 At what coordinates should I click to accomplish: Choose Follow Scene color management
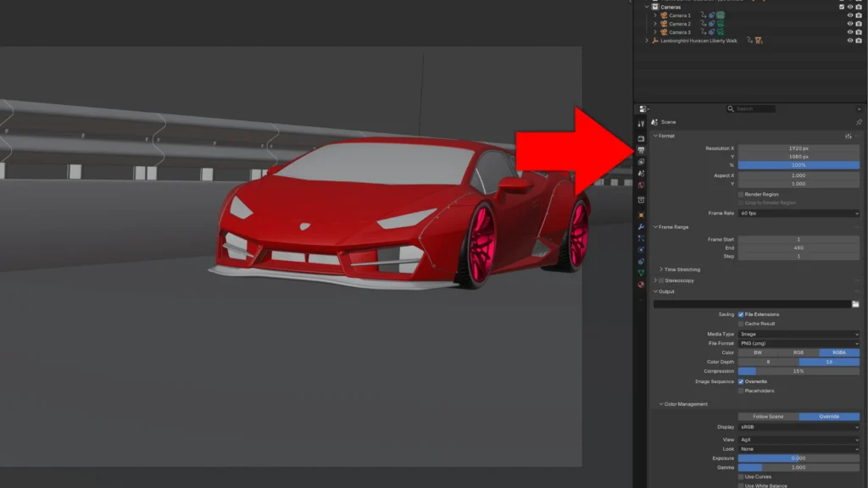point(768,417)
